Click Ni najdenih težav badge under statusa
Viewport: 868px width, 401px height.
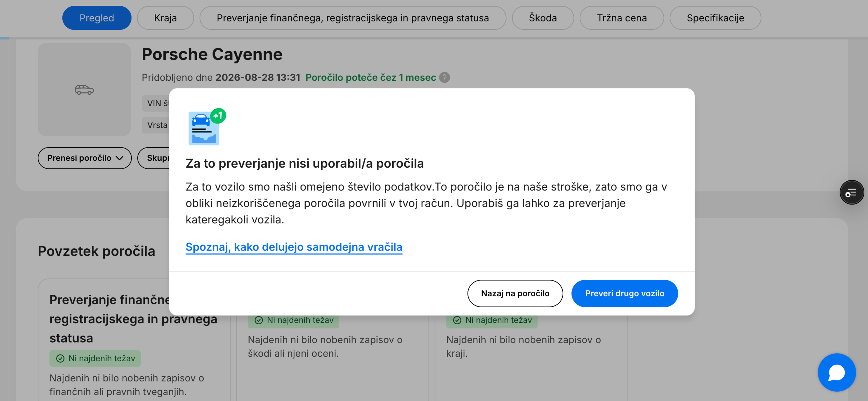coord(95,358)
